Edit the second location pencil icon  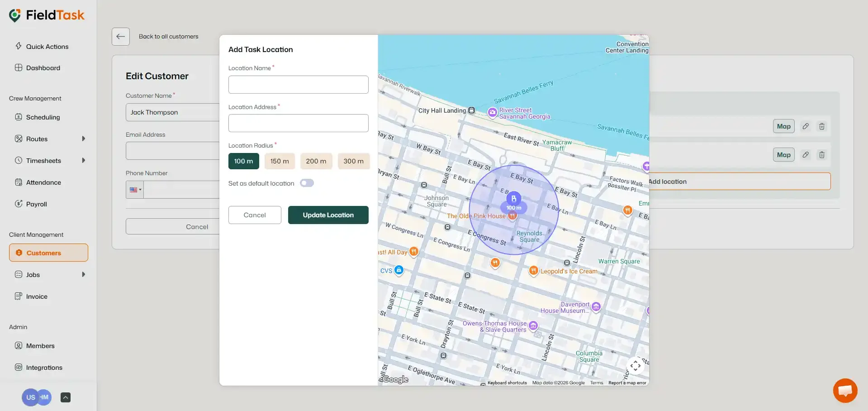pos(806,155)
